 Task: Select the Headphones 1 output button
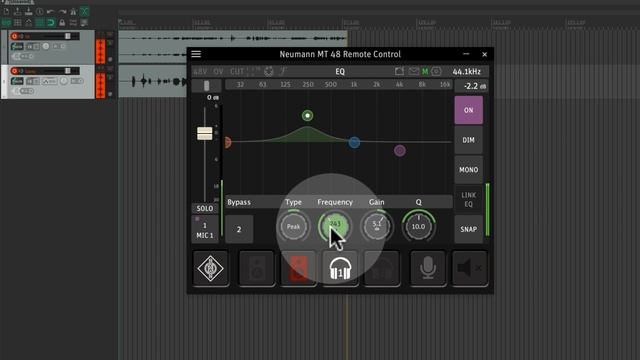340,268
